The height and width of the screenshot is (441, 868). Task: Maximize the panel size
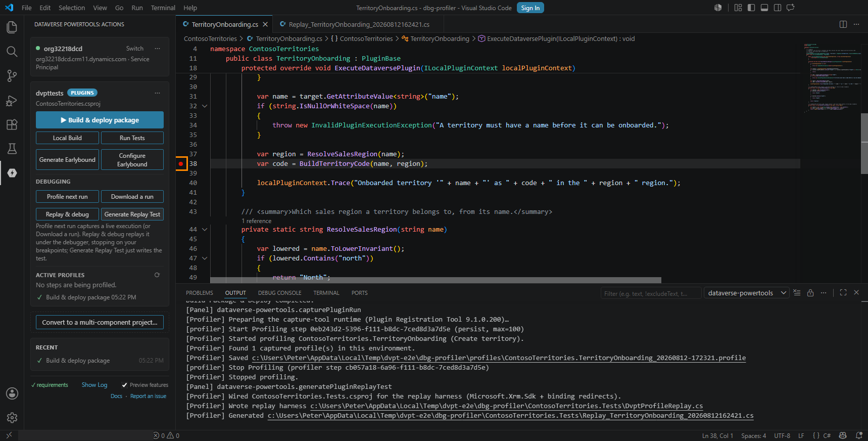tap(843, 293)
